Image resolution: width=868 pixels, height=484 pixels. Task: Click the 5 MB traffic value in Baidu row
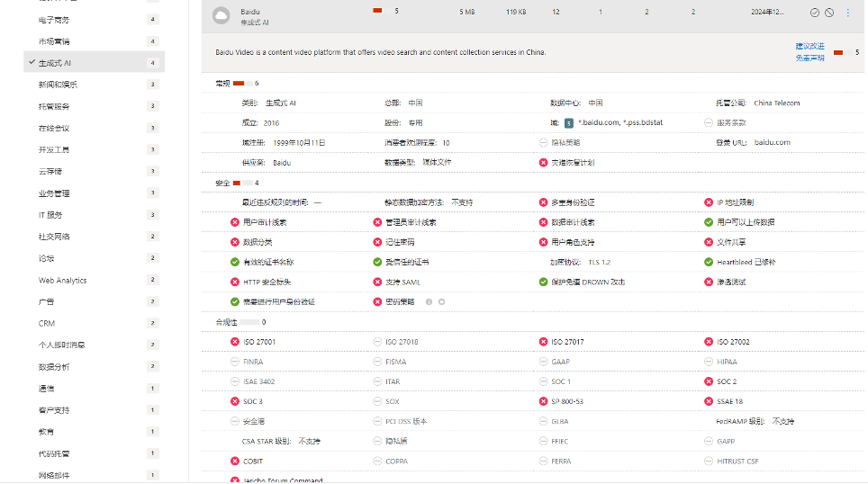tap(466, 12)
